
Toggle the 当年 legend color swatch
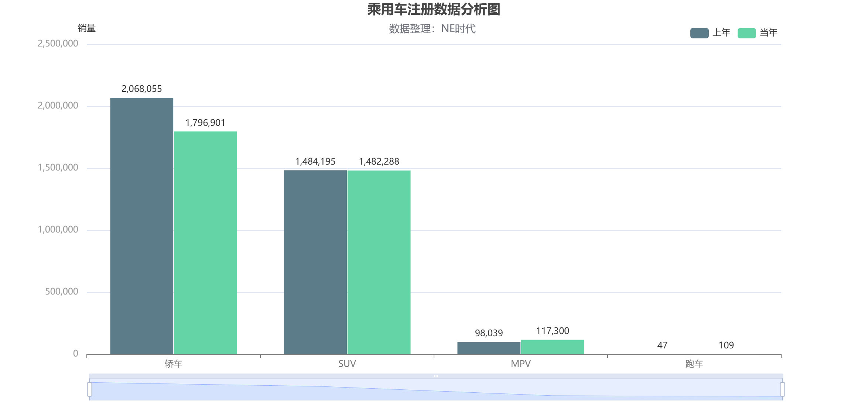(746, 33)
